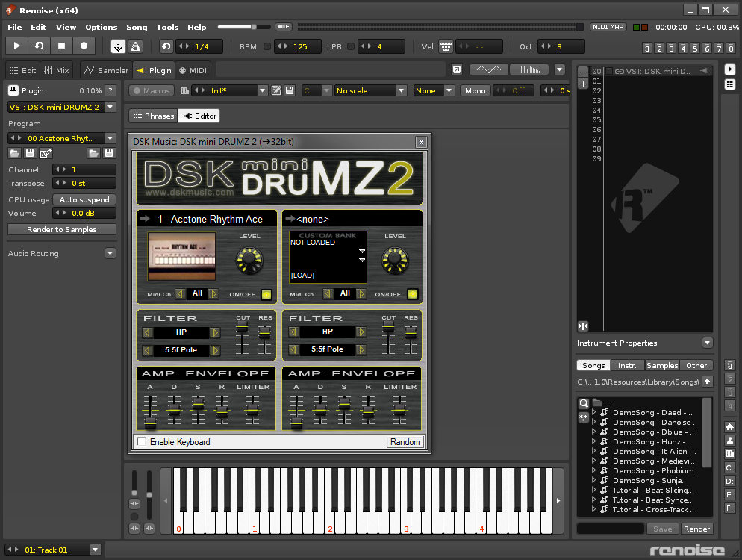This screenshot has height=560, width=742.
Task: Toggle the BPM automation checkbox
Action: (x=267, y=46)
